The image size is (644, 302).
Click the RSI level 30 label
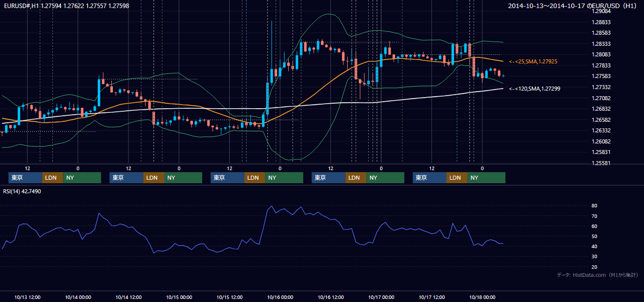[595, 257]
